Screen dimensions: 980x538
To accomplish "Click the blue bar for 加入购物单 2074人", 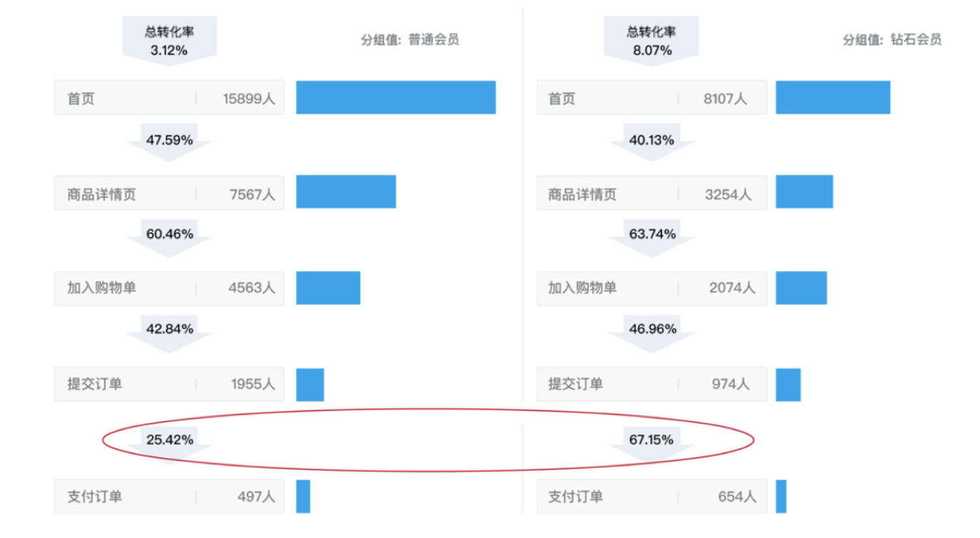I will click(801, 288).
